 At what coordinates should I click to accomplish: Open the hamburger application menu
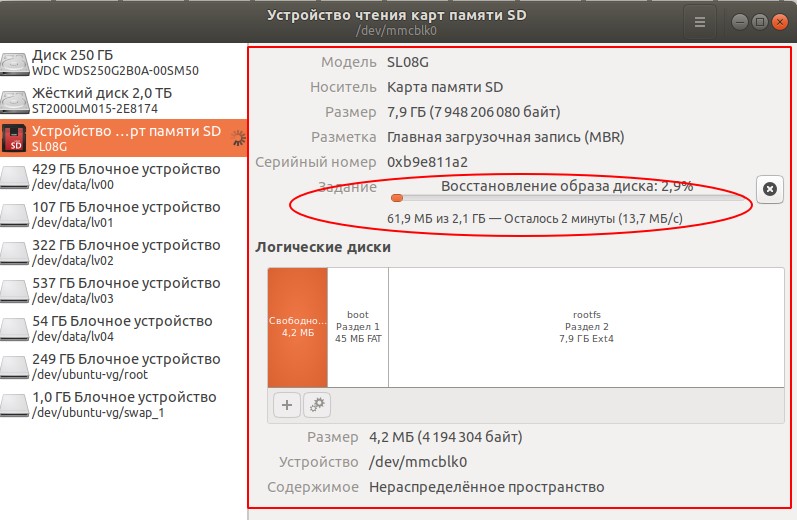coord(700,21)
